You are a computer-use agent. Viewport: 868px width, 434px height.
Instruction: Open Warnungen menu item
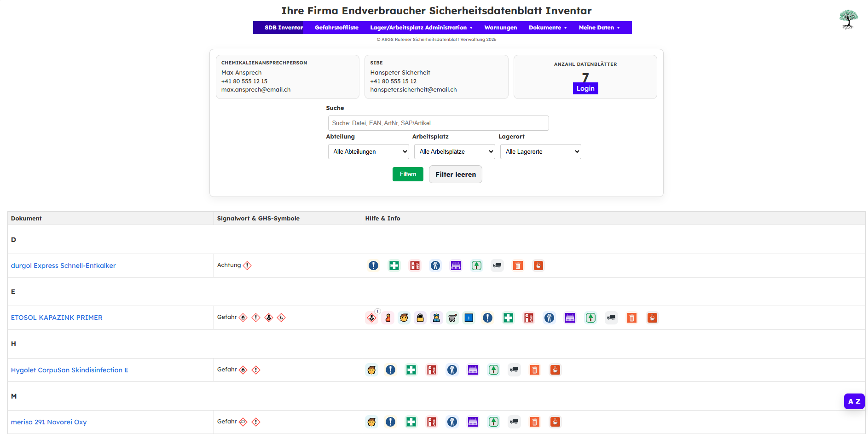tap(501, 28)
